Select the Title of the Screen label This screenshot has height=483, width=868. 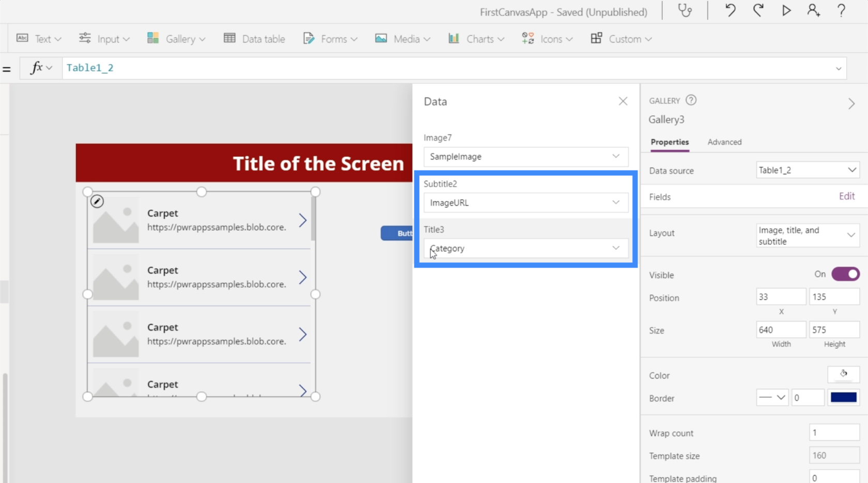coord(318,164)
